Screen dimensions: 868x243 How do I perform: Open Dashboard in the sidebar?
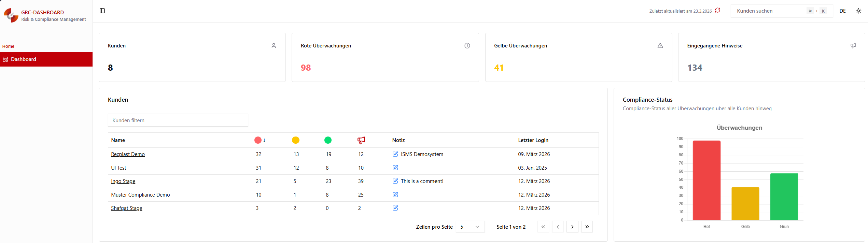pos(46,59)
